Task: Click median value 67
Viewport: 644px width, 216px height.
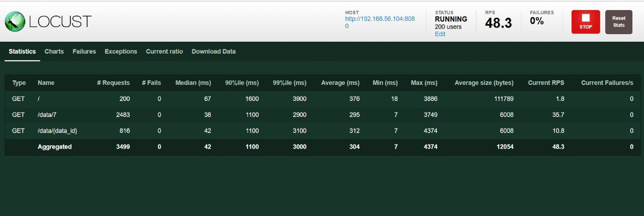Action: click(x=207, y=99)
